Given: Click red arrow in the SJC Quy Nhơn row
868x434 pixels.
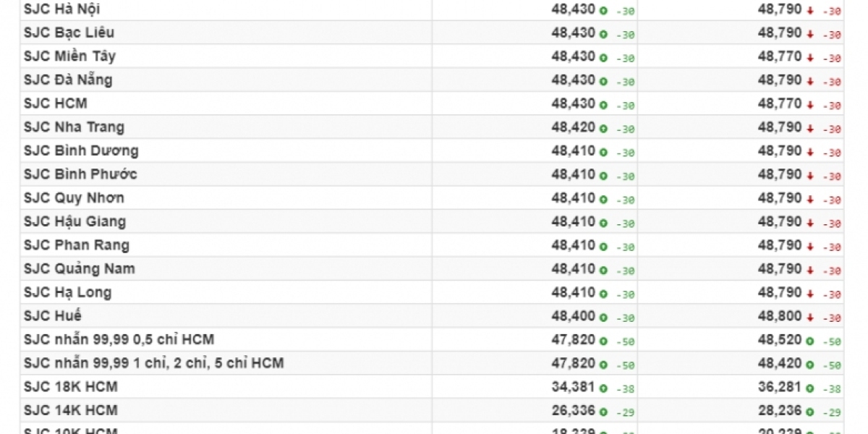Looking at the screenshot, I should click(x=810, y=200).
